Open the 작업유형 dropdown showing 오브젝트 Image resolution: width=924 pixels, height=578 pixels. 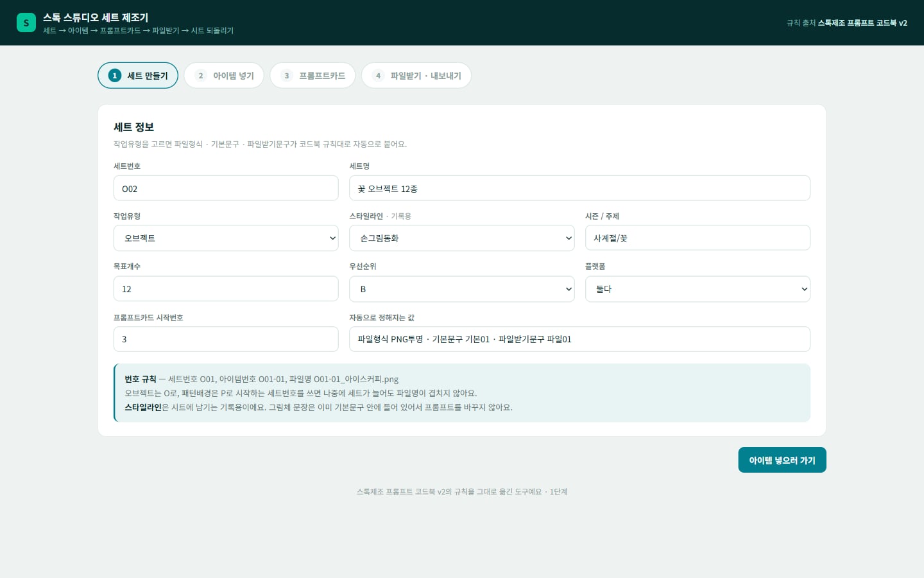point(226,238)
